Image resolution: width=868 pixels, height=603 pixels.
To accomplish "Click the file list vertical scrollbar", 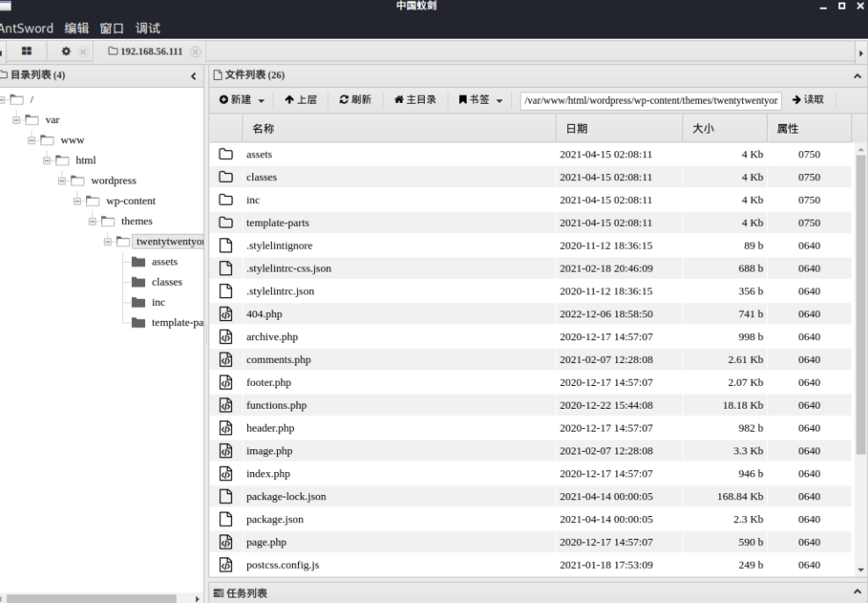I will [x=860, y=304].
